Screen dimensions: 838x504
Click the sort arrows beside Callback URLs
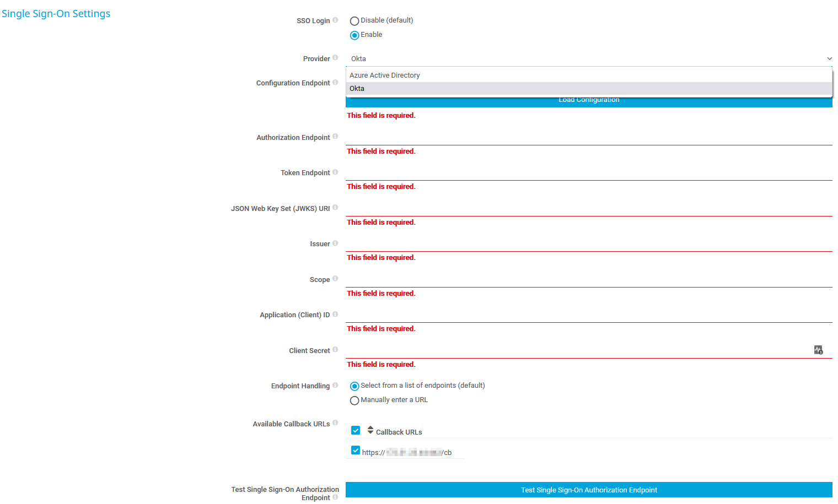pos(370,430)
